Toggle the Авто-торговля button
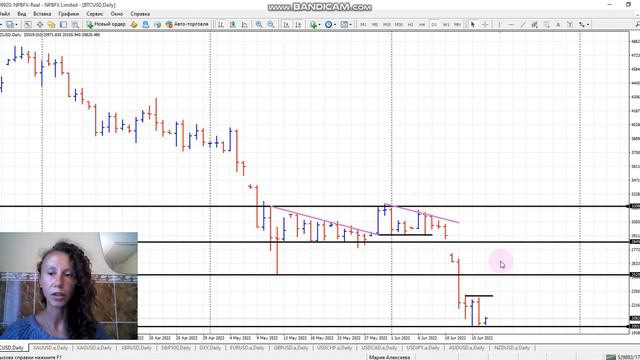Viewport: 640px width, 360px height. coord(187,24)
